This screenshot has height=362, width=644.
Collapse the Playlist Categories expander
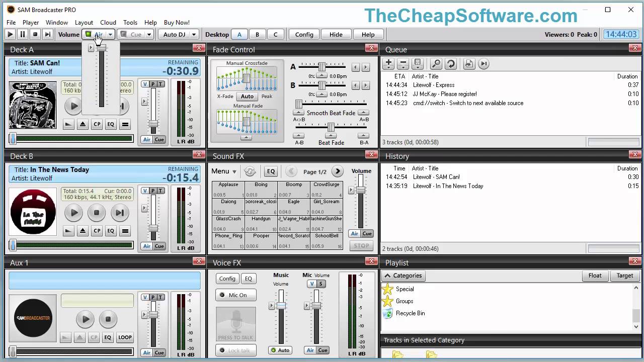coord(403,276)
